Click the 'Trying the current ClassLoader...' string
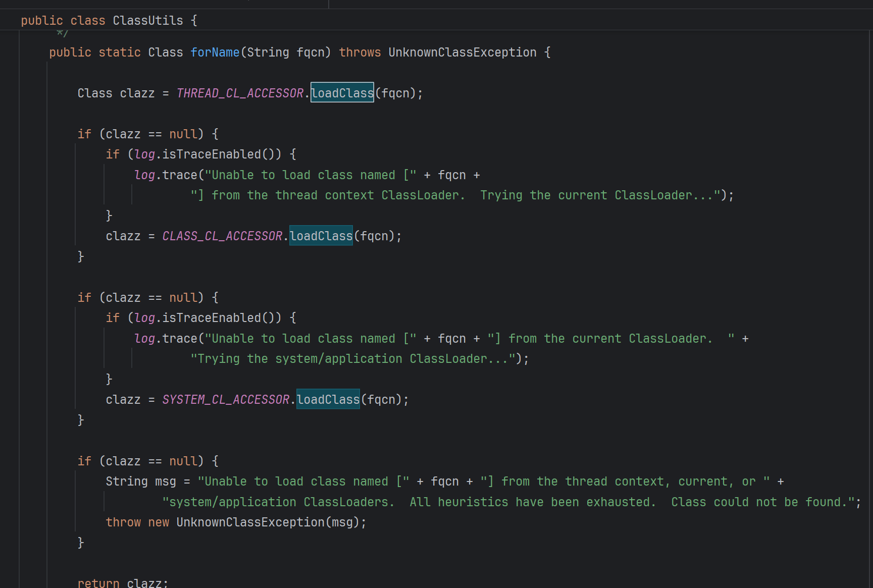 point(596,195)
